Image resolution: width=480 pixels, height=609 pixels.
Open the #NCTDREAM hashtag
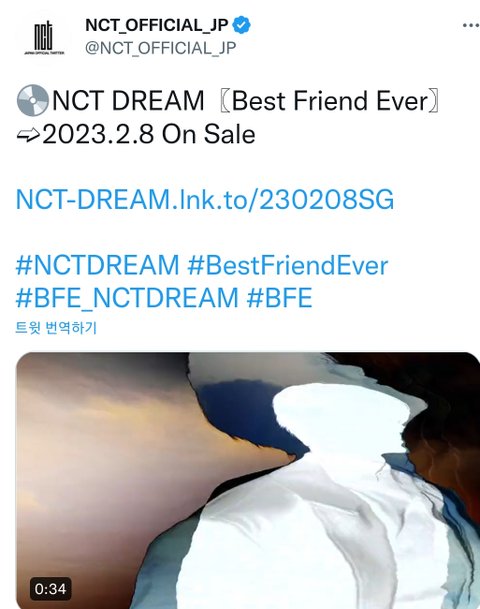point(97,266)
